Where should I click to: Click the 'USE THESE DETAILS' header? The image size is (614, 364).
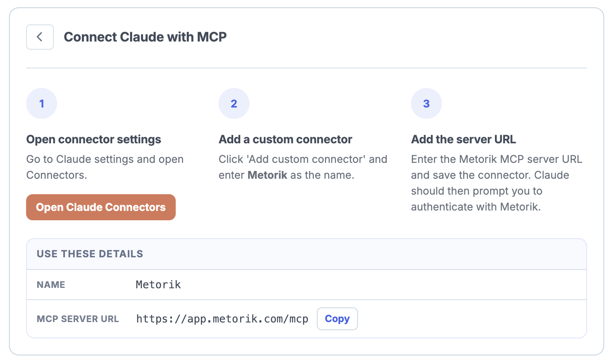pyautogui.click(x=90, y=254)
